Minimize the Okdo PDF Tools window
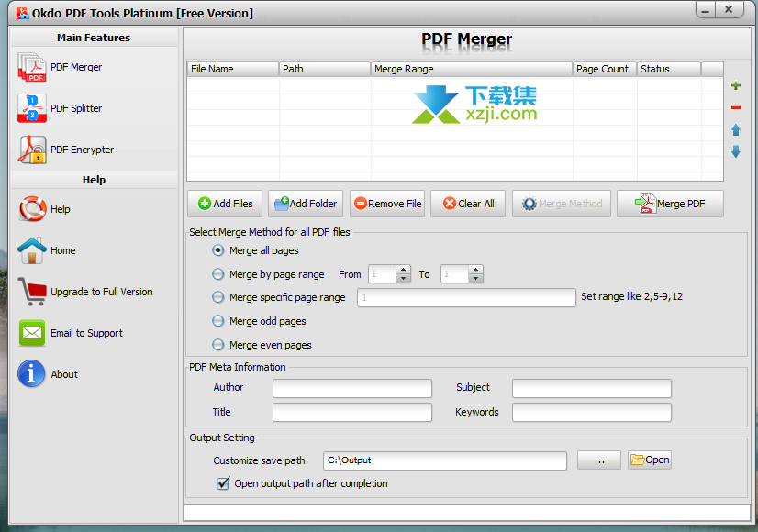This screenshot has height=532, width=758. tap(706, 10)
